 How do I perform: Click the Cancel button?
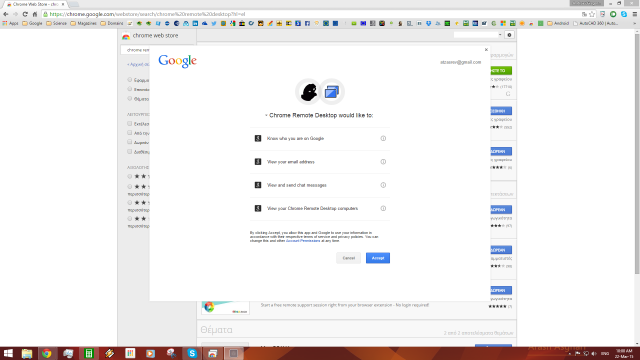tap(349, 258)
